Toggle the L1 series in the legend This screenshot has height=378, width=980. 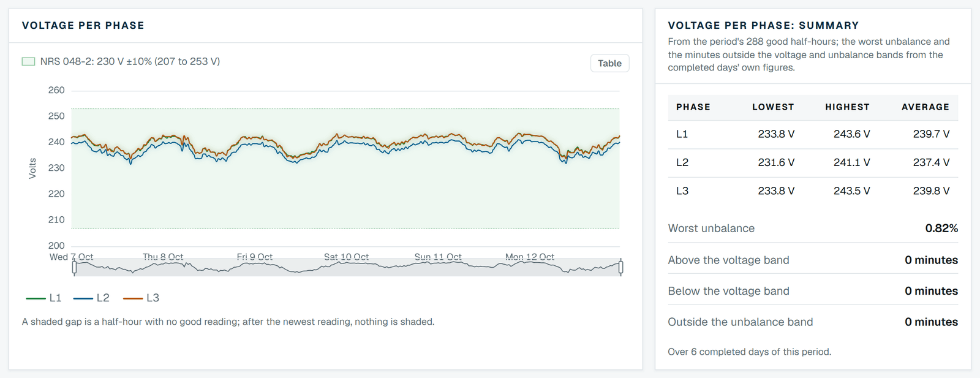[x=44, y=298]
